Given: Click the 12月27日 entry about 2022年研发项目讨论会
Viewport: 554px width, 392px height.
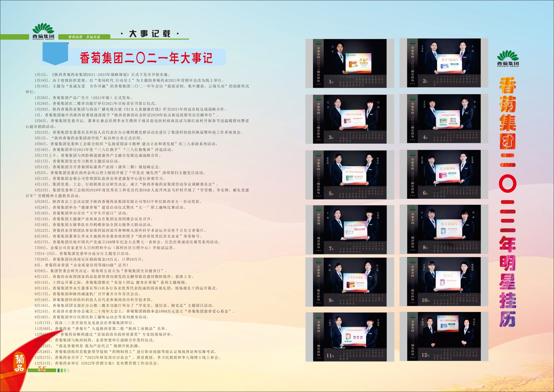Looking at the screenshot, I should 128,358.
